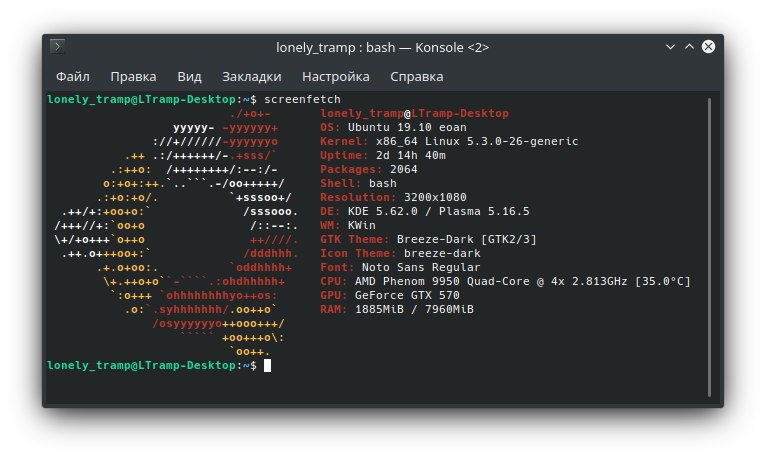The width and height of the screenshot is (766, 458).
Task: Click the icon theme value 'breeze-dark'
Action: 442,253
